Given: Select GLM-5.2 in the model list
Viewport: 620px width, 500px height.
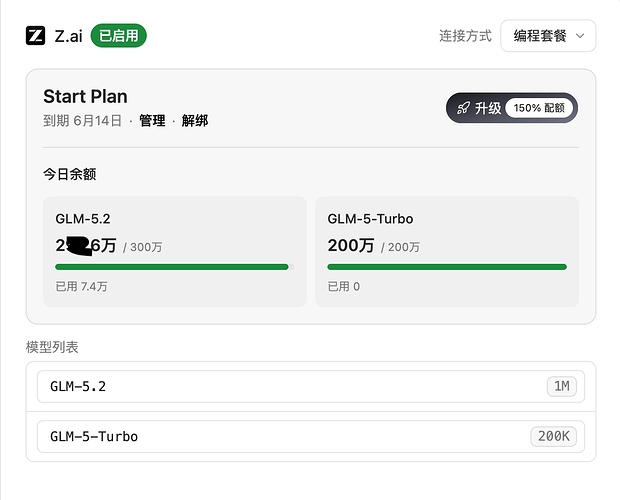Looking at the screenshot, I should (x=311, y=387).
